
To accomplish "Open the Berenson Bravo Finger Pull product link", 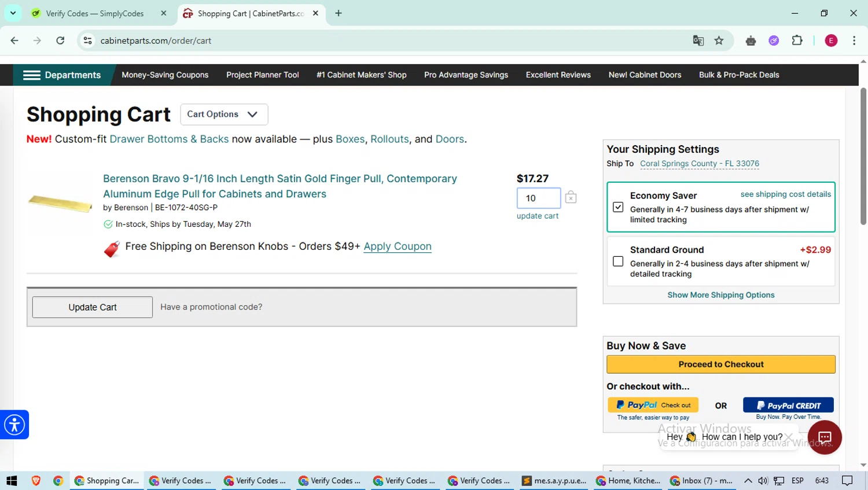I will [280, 186].
